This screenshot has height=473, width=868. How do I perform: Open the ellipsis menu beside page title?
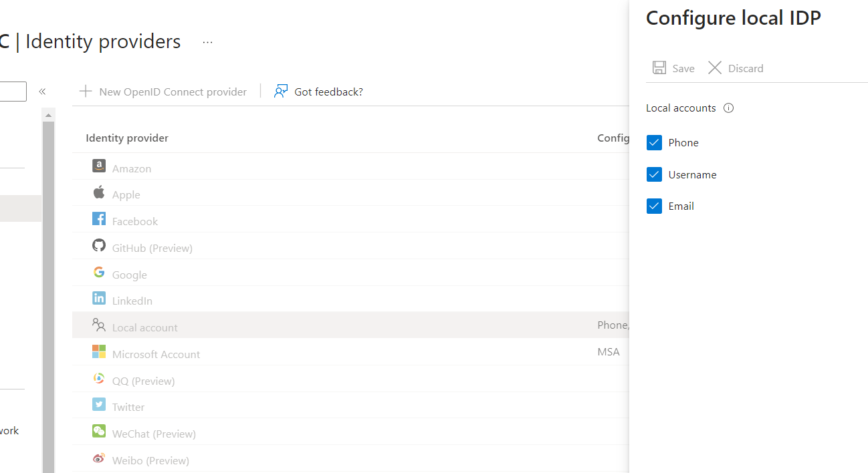pyautogui.click(x=208, y=42)
